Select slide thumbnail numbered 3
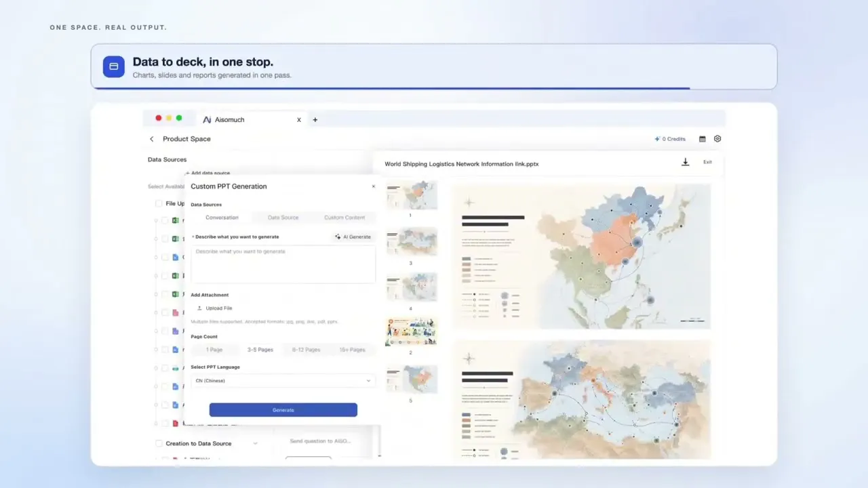Screen dimensions: 868x488 coord(412,242)
